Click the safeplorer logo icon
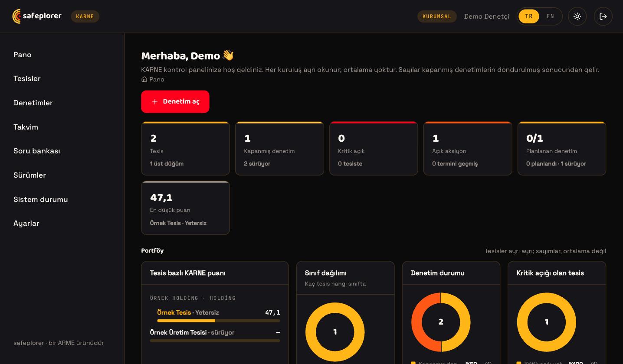Image resolution: width=623 pixels, height=364 pixels. pos(17,16)
